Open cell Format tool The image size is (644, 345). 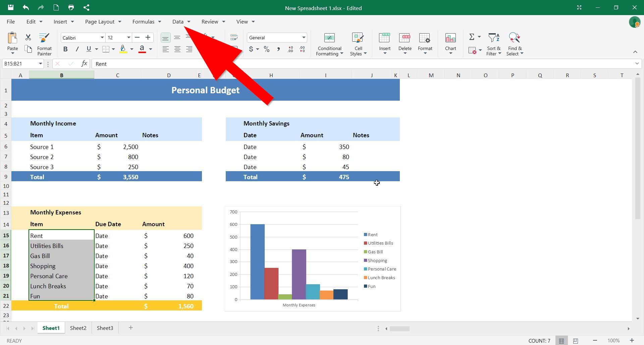tap(425, 44)
